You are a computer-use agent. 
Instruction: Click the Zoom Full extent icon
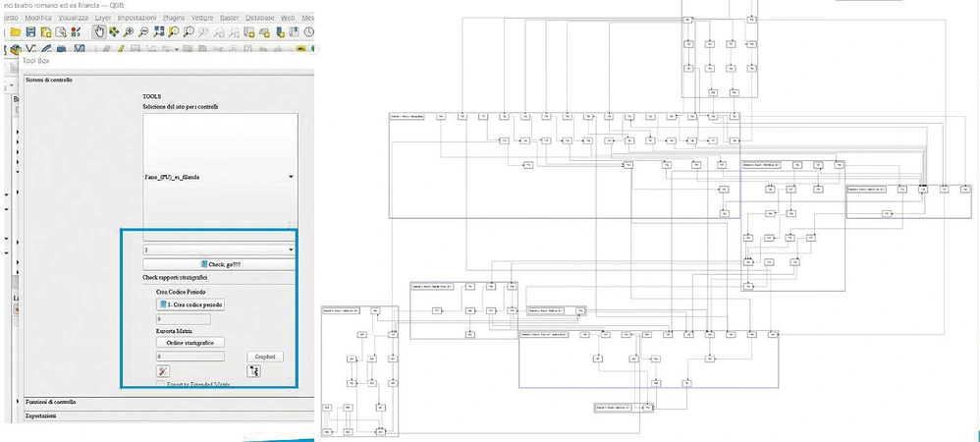pyautogui.click(x=158, y=32)
